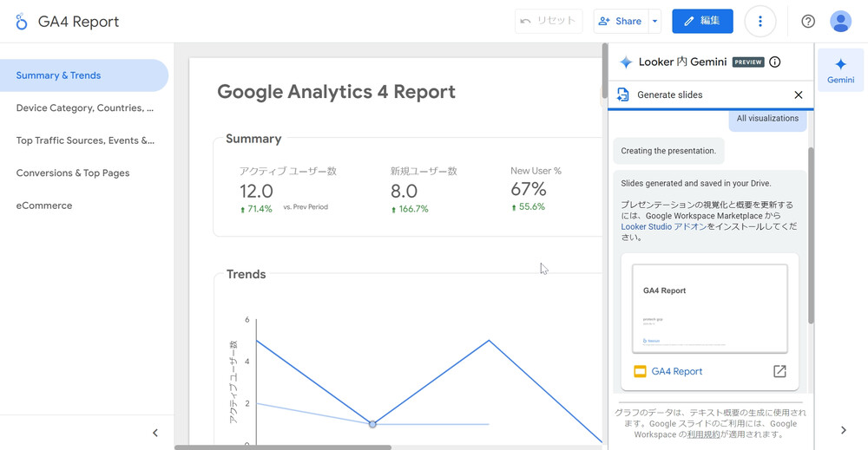Close the Generate slides panel
The height and width of the screenshot is (450, 868).
tap(799, 95)
